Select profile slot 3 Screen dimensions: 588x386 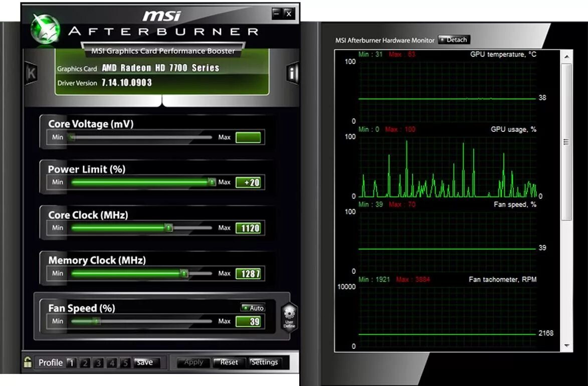pos(99,363)
